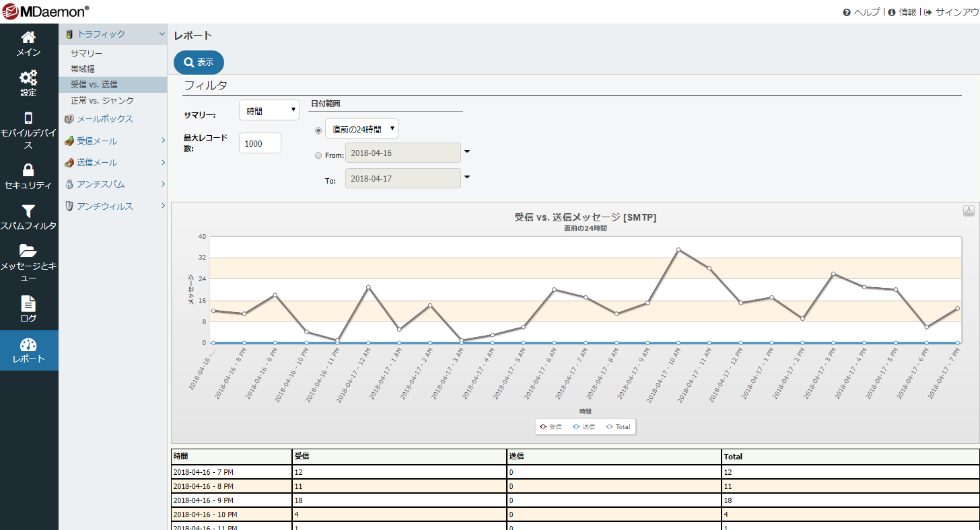Select the 直前の24時間 radio button

click(318, 130)
